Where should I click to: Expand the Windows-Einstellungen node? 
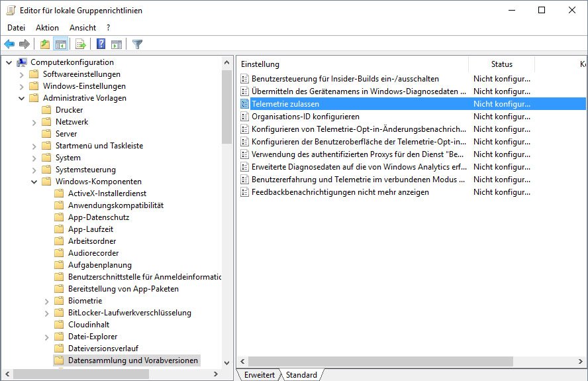point(21,87)
